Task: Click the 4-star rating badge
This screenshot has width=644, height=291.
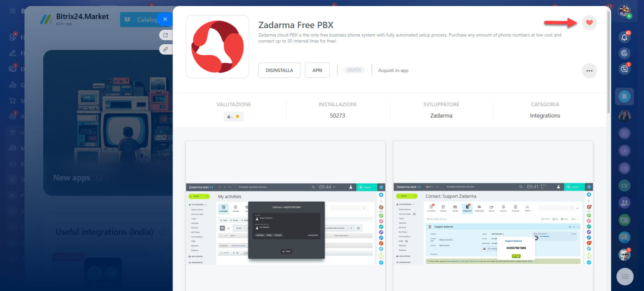Action: coord(233,117)
